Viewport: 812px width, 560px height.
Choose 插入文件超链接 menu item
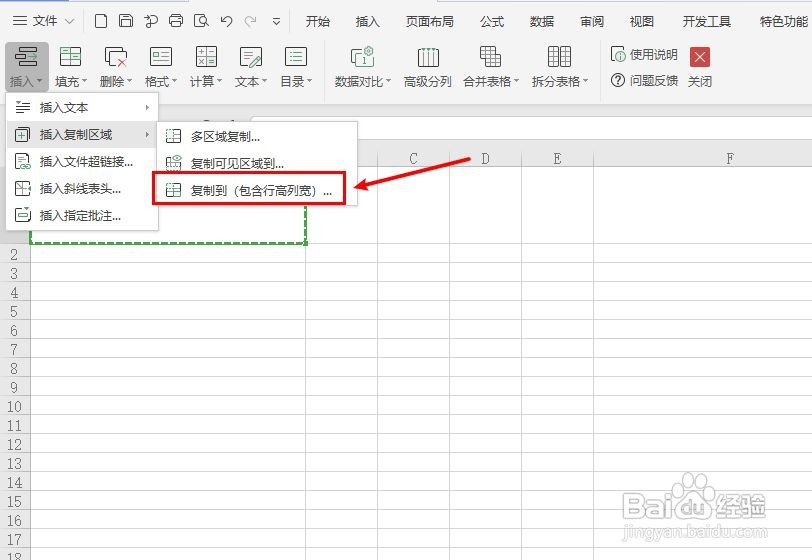coord(82,162)
